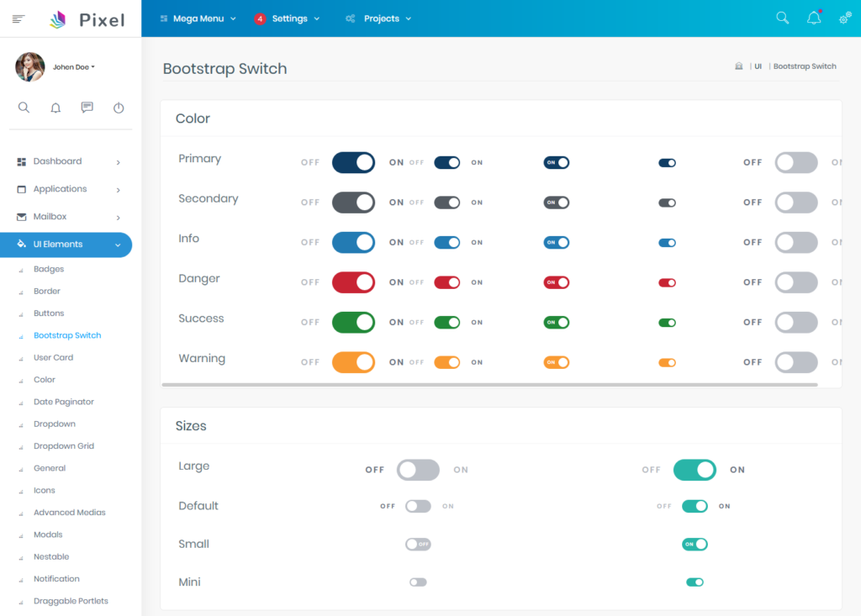Click the power/logout icon in the sidebar
This screenshot has height=616, width=861.
point(118,108)
